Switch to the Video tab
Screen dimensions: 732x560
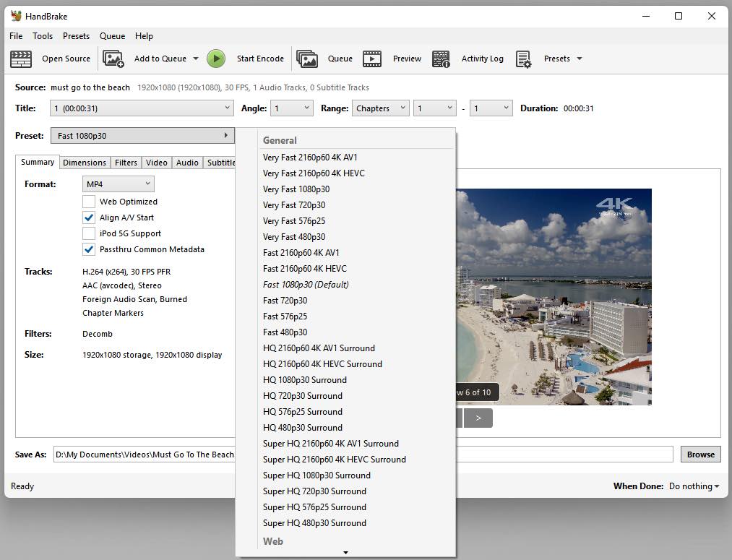pyautogui.click(x=156, y=162)
